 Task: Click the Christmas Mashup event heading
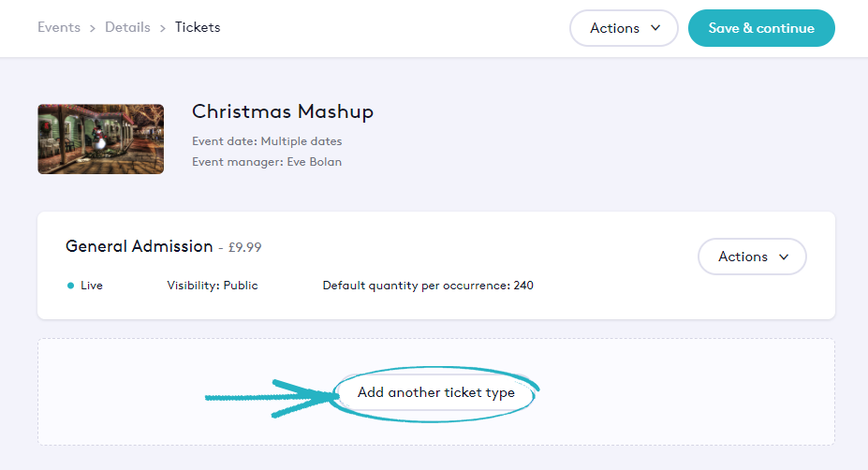[283, 111]
